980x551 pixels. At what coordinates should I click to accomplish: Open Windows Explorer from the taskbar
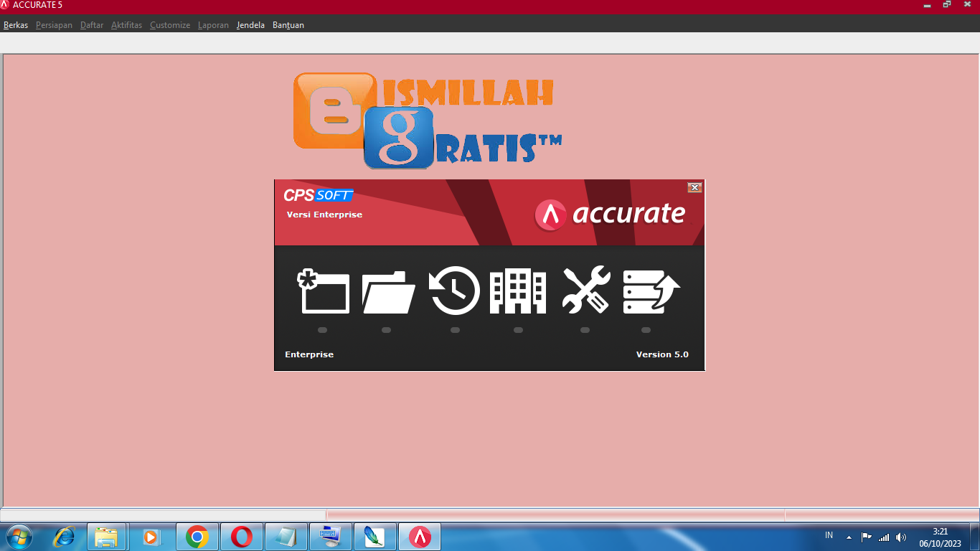coord(107,537)
